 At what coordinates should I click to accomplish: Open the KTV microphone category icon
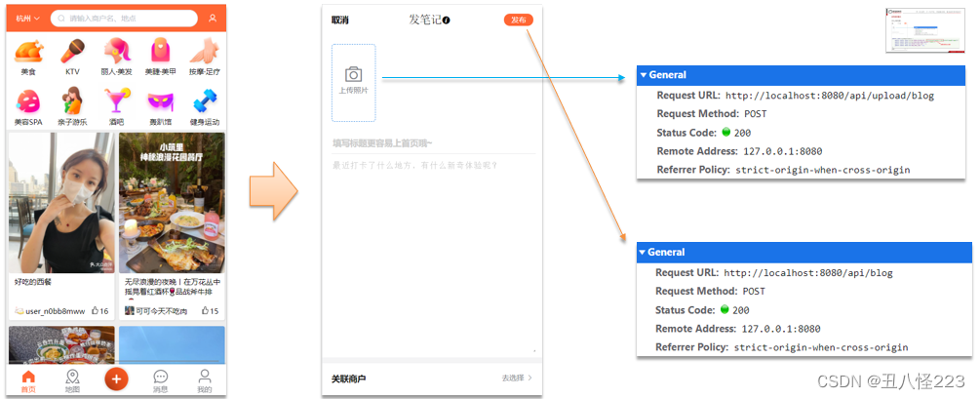[x=72, y=52]
